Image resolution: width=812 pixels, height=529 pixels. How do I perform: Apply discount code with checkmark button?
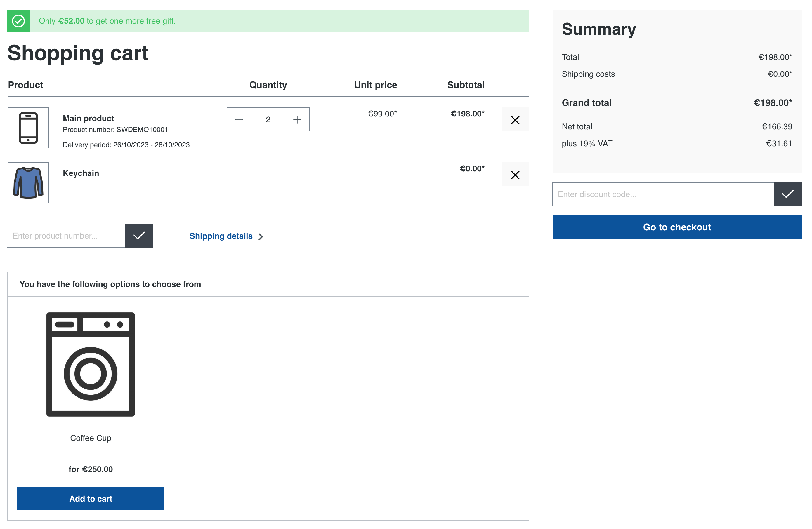pyautogui.click(x=787, y=194)
